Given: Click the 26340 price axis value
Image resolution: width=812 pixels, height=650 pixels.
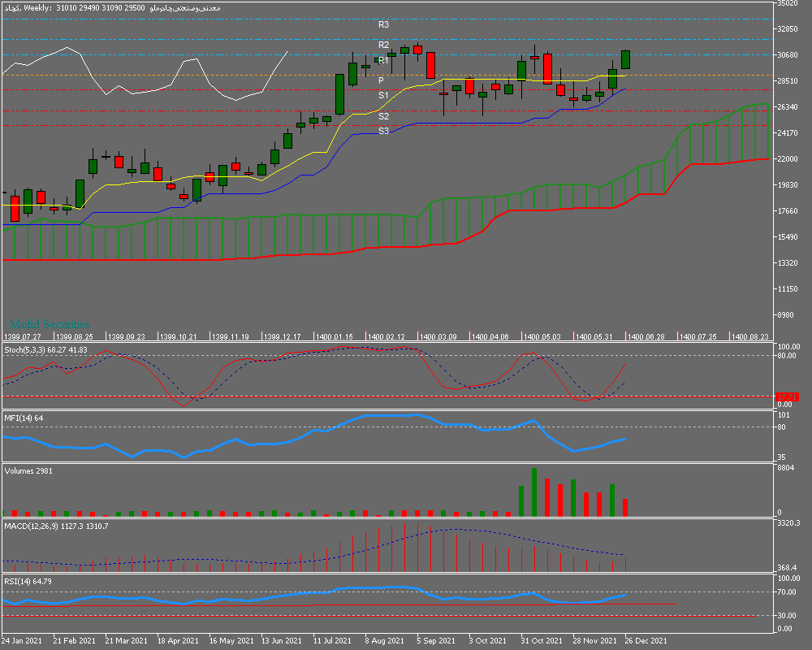Looking at the screenshot, I should pos(787,106).
